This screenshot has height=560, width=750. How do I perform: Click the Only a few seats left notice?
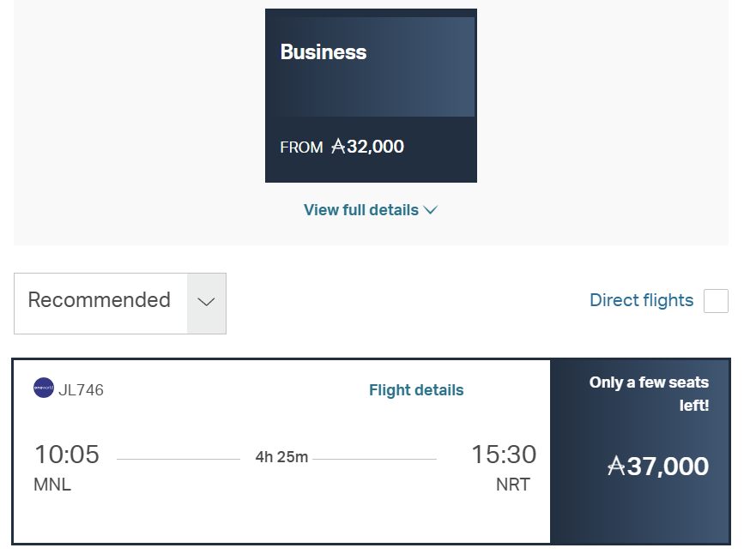coord(649,394)
